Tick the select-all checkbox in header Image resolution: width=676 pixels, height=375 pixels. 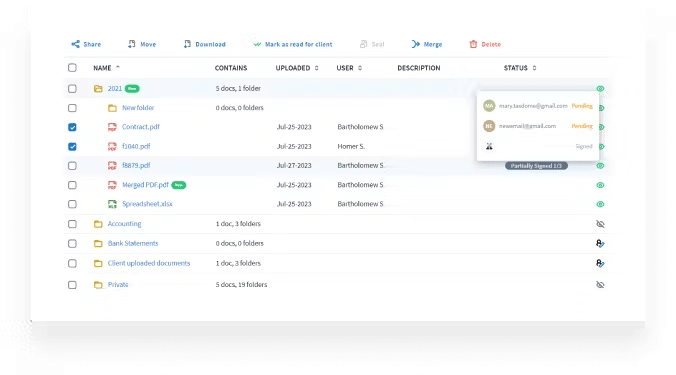[x=72, y=68]
